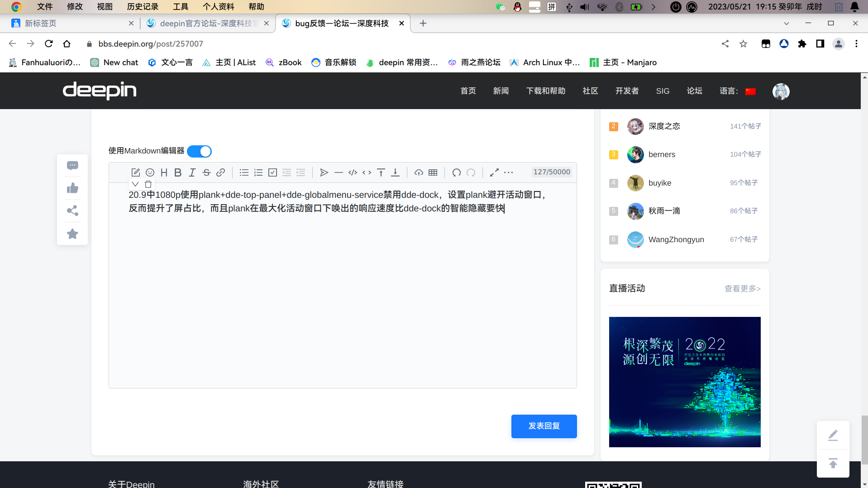This screenshot has width=868, height=488.
Task: Apply italic formatting in the editor toolbar
Action: [x=192, y=172]
